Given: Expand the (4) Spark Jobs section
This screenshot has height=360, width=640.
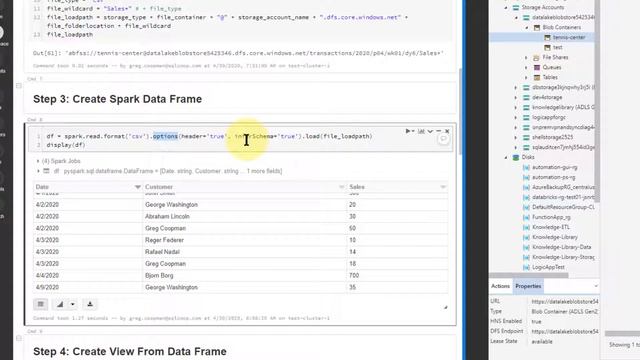Looking at the screenshot, I should click(x=38, y=161).
